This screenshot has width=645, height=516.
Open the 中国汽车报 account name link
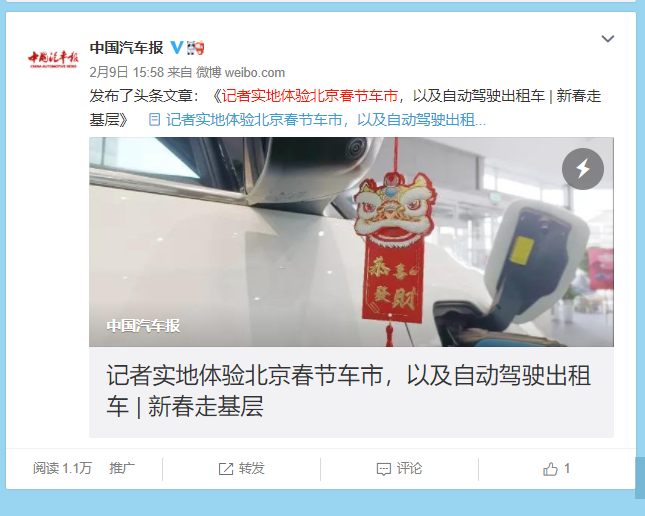[x=127, y=48]
